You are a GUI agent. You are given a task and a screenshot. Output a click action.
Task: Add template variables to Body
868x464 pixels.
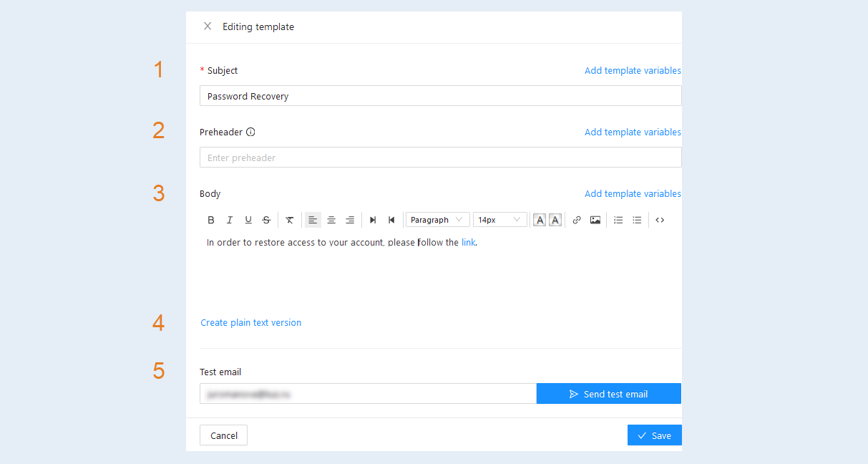[x=633, y=194]
